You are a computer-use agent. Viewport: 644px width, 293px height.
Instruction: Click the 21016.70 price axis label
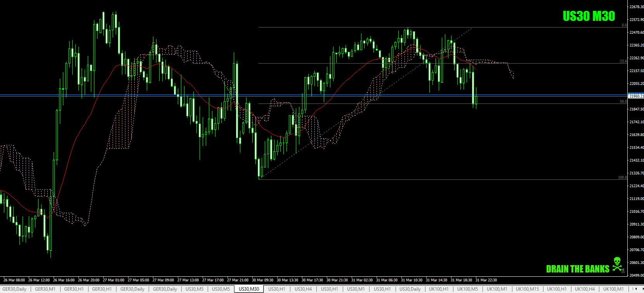tap(637, 212)
